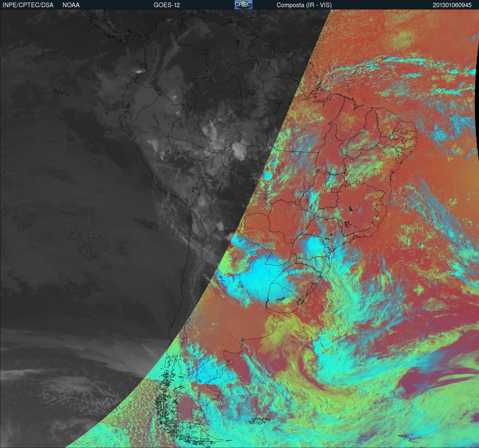
Task: Click the timestamp 201301060945
Action: [452, 5]
